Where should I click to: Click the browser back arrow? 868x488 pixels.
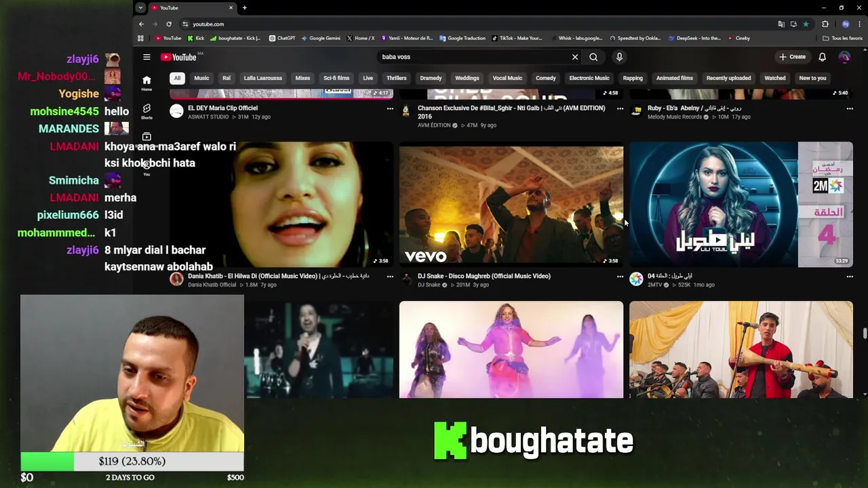[141, 24]
